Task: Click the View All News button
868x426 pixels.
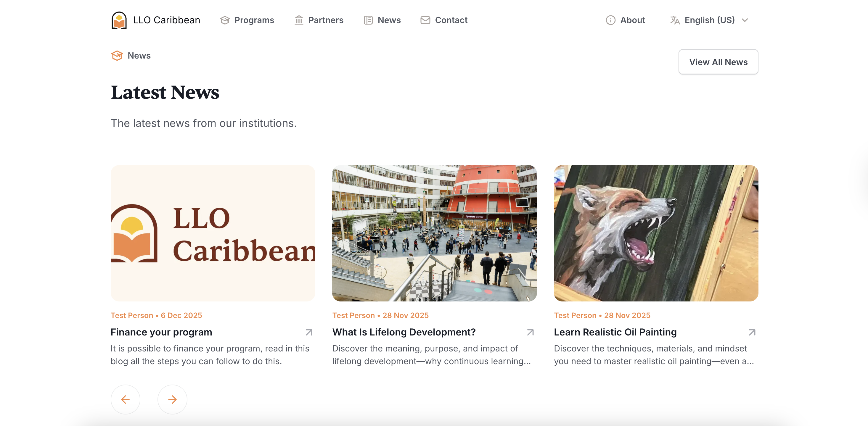Action: [x=718, y=62]
